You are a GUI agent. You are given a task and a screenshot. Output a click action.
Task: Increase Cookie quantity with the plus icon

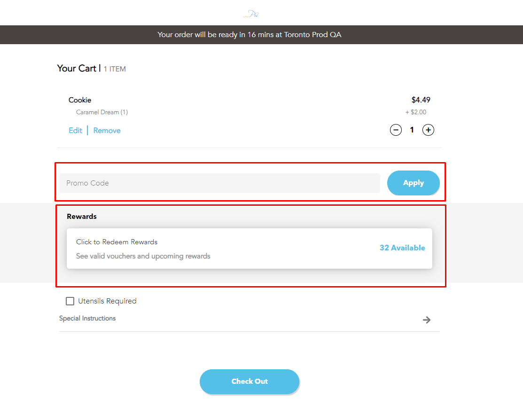(428, 130)
